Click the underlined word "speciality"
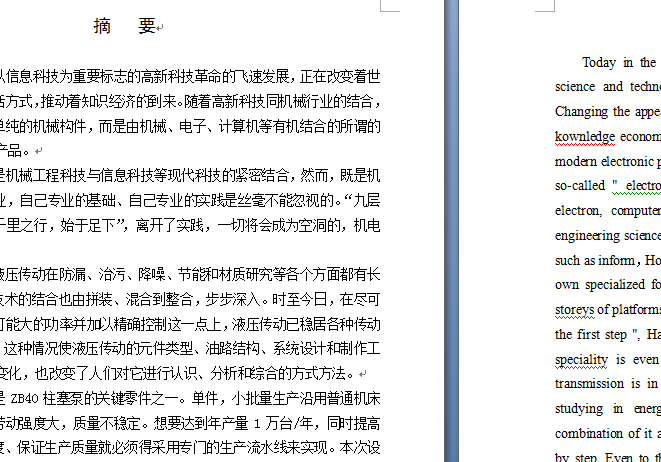 tap(581, 360)
